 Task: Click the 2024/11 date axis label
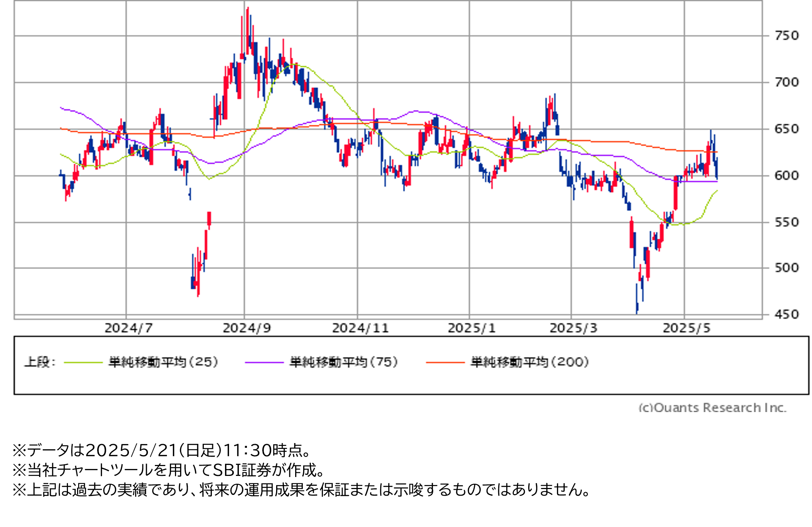(360, 328)
